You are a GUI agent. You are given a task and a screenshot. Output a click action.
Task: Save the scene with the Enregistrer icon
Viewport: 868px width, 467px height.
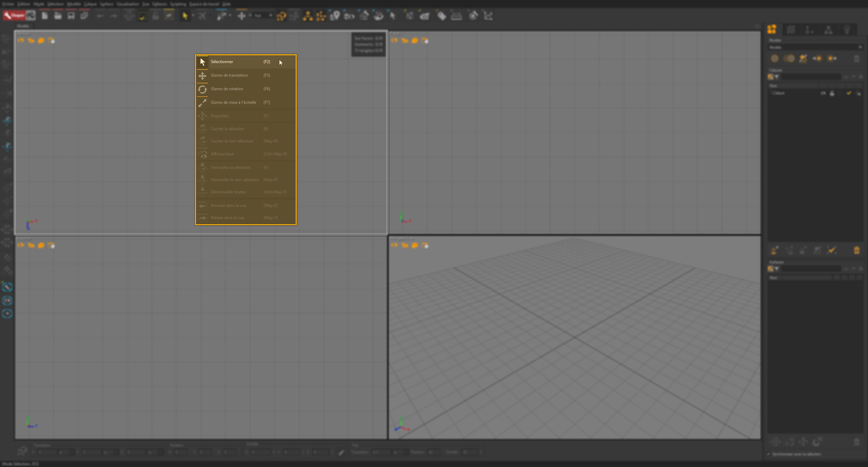click(x=71, y=16)
